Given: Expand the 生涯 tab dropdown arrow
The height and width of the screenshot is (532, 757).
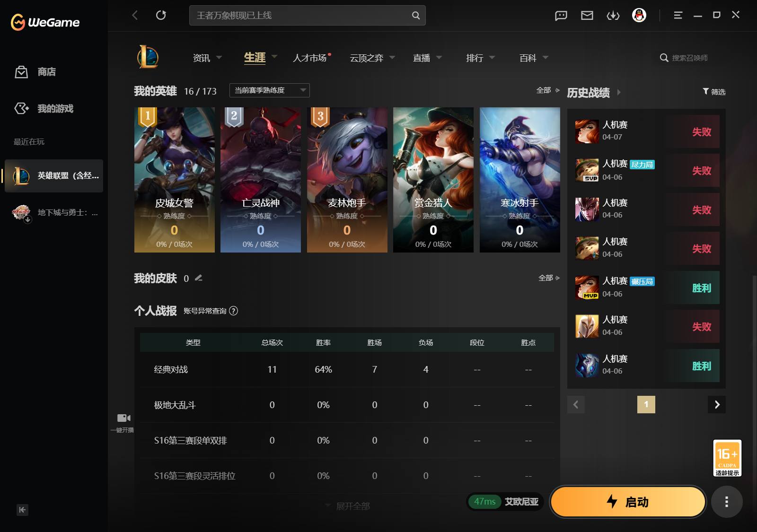Looking at the screenshot, I should pyautogui.click(x=274, y=57).
